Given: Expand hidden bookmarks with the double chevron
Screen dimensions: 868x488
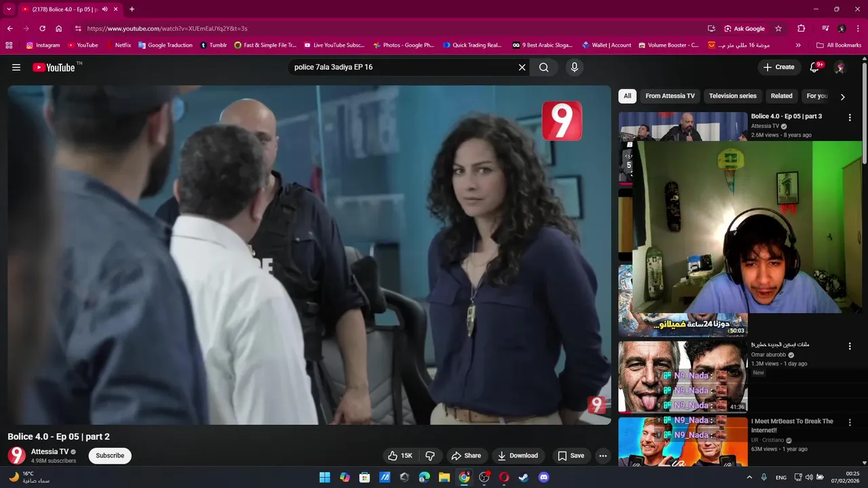Looking at the screenshot, I should tap(798, 45).
